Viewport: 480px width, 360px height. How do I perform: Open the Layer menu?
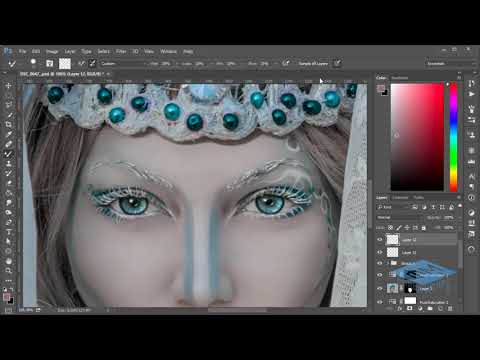coord(70,51)
